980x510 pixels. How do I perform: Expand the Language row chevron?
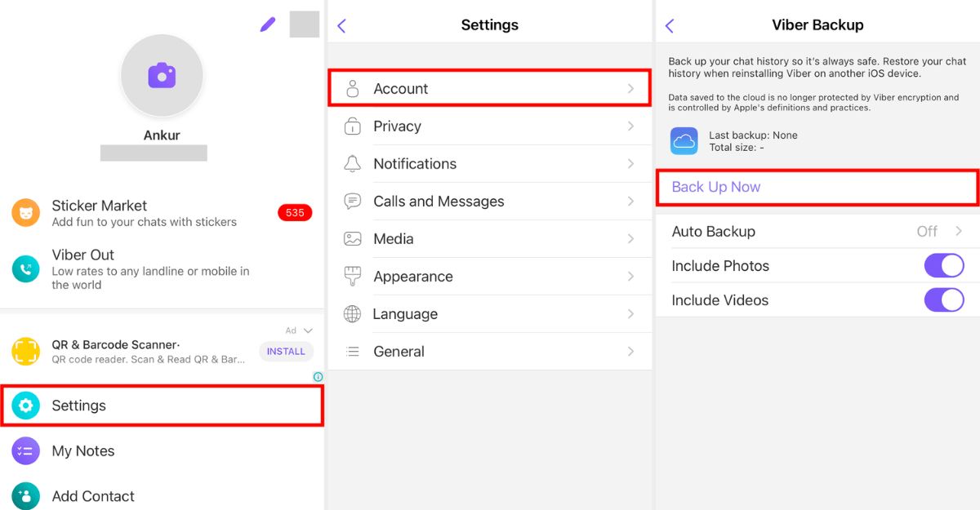(630, 314)
